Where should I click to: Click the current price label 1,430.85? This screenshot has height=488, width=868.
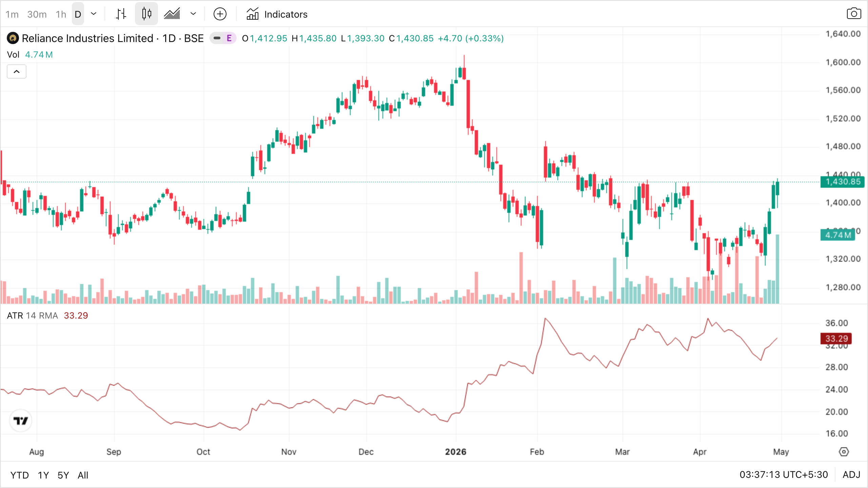(x=843, y=182)
